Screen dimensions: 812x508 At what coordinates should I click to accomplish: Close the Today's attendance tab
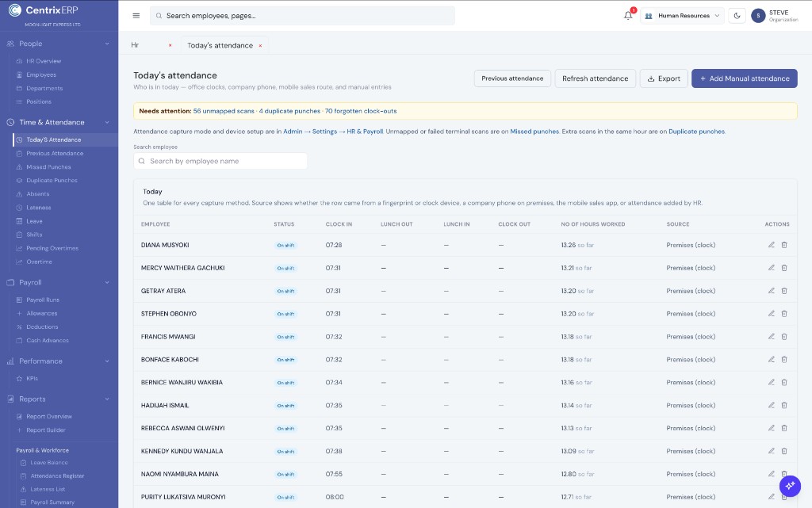coord(260,45)
